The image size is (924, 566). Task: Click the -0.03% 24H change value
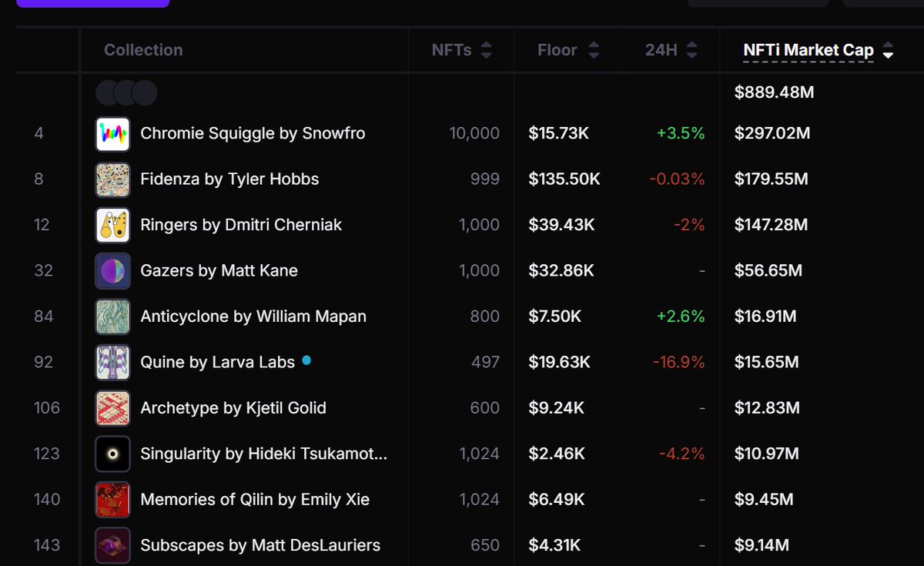pyautogui.click(x=677, y=179)
